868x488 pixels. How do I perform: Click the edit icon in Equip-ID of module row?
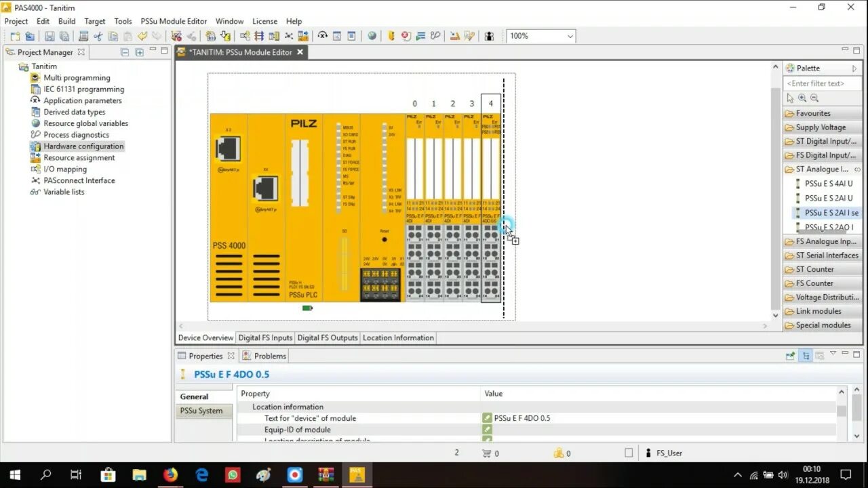(487, 430)
